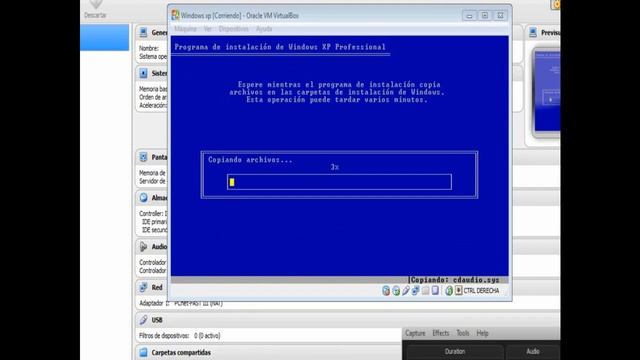Close the Windows XP VM window
Screen dimensions: 640x360
(500, 16)
